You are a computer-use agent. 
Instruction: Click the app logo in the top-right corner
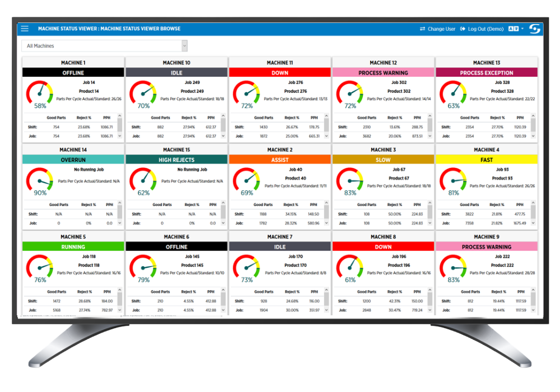point(535,29)
